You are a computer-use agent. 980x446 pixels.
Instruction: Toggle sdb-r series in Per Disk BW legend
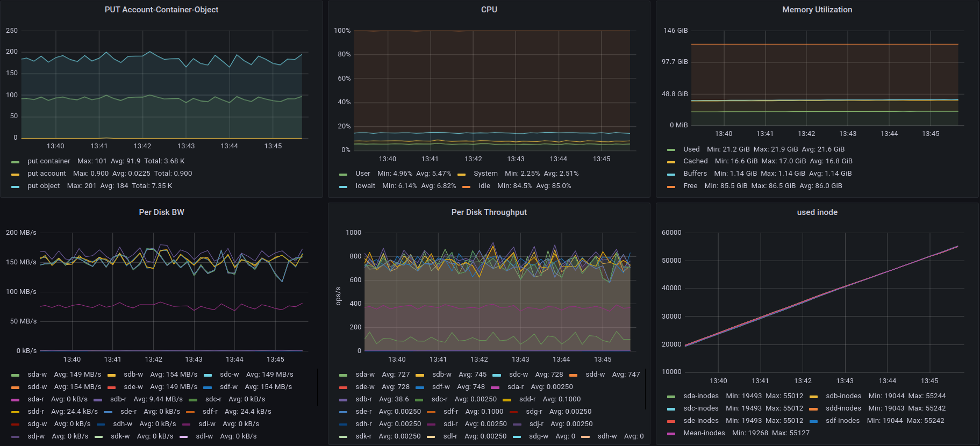pos(118,399)
